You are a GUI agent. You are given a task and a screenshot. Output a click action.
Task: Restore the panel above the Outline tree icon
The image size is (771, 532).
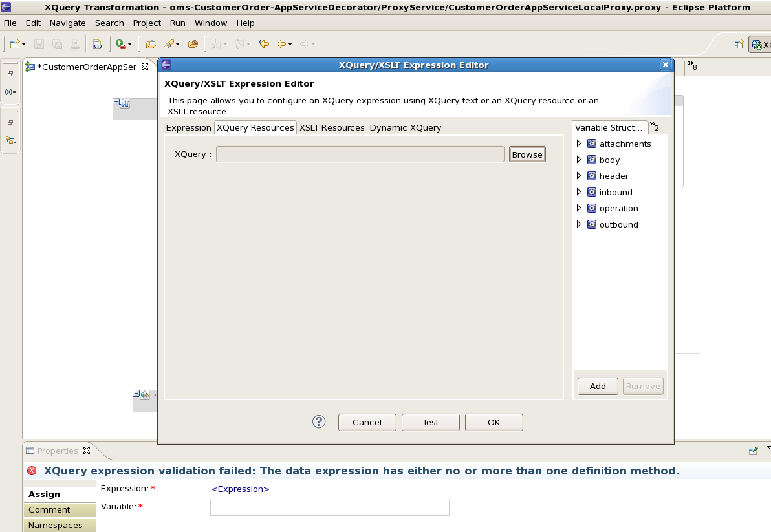[x=10, y=122]
